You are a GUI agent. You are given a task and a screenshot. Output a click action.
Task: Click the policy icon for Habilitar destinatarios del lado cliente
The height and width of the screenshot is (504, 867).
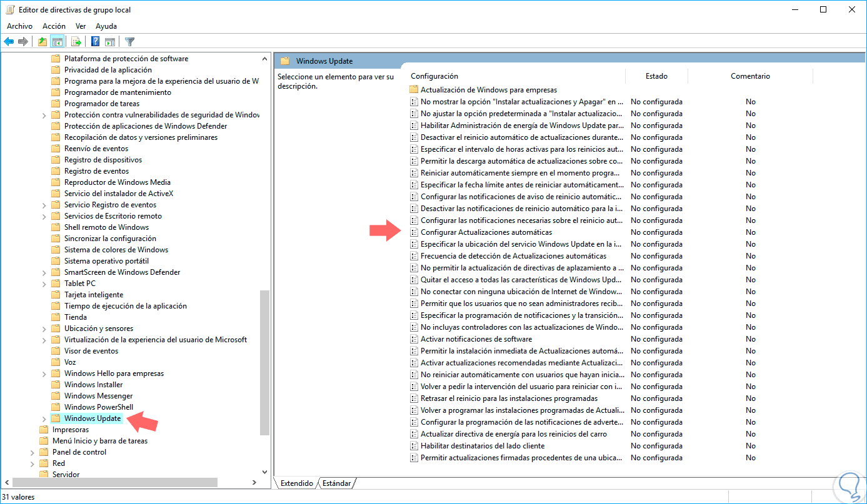413,446
